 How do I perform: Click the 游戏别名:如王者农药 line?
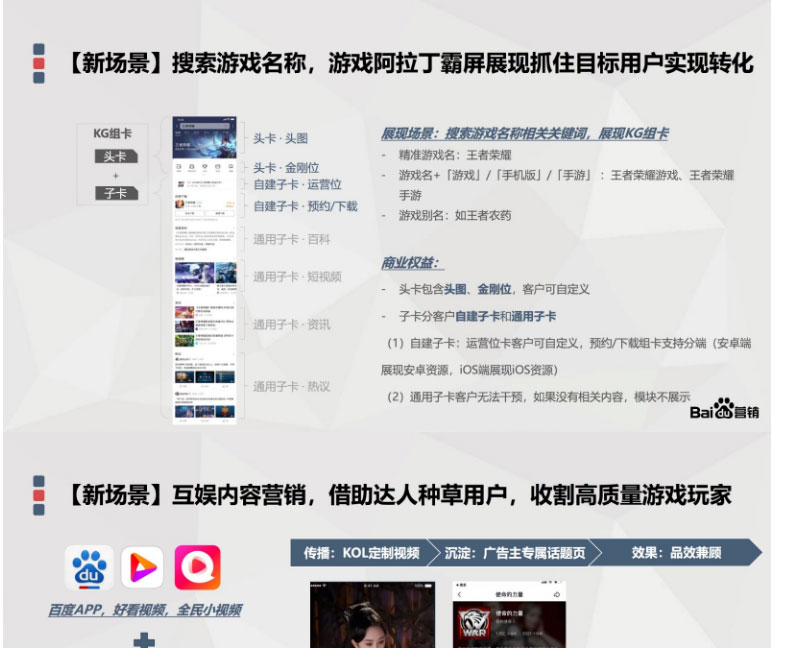(455, 216)
